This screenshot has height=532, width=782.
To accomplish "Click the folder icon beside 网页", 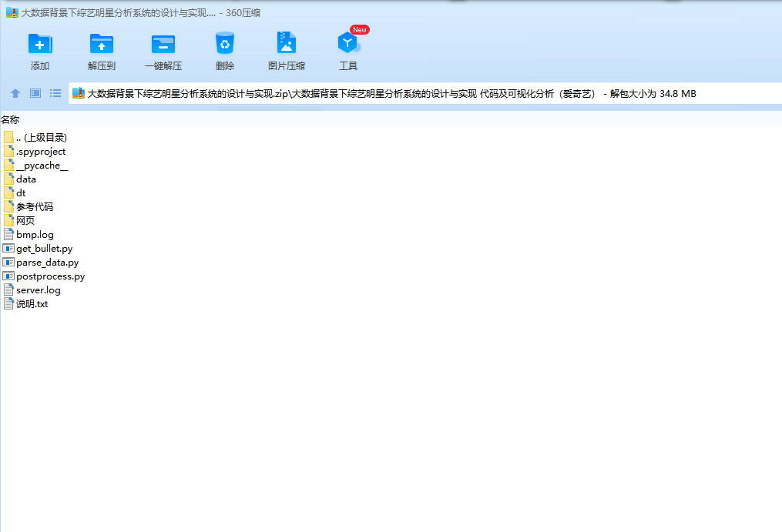I will coord(8,220).
